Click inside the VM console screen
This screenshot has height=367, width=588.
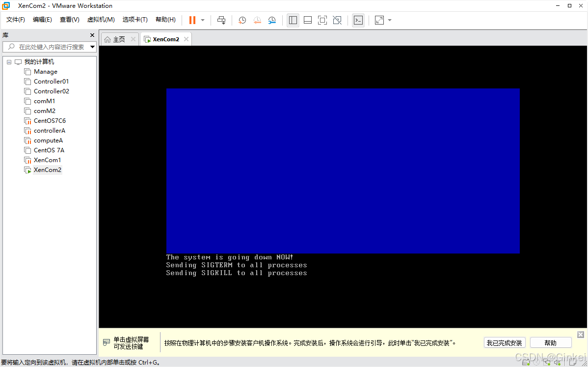(343, 187)
